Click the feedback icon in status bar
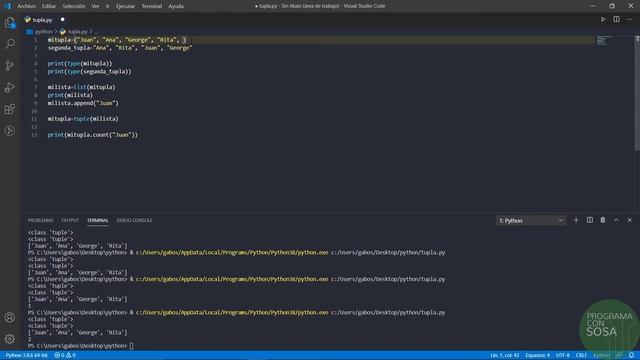Image resolution: width=640 pixels, height=360 pixels. 619,355
